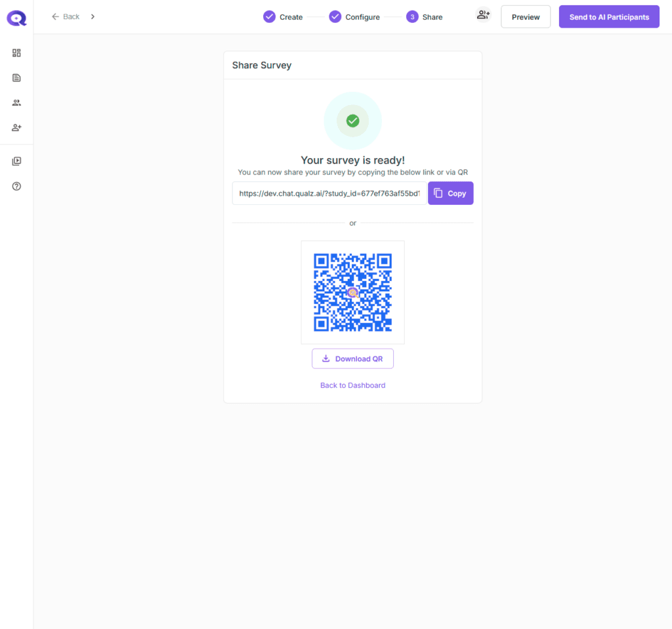
Task: Open the dashboard grid icon in sidebar
Action: pos(17,53)
